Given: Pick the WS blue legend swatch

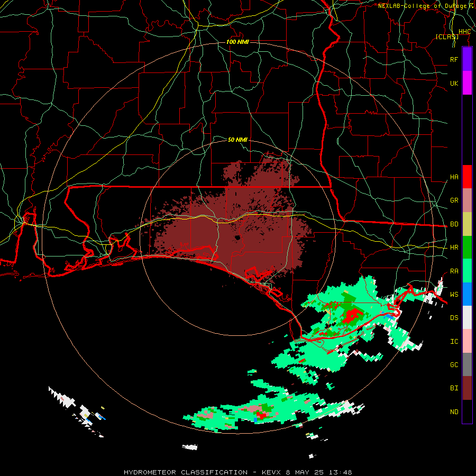Looking at the screenshot, I should (467, 294).
